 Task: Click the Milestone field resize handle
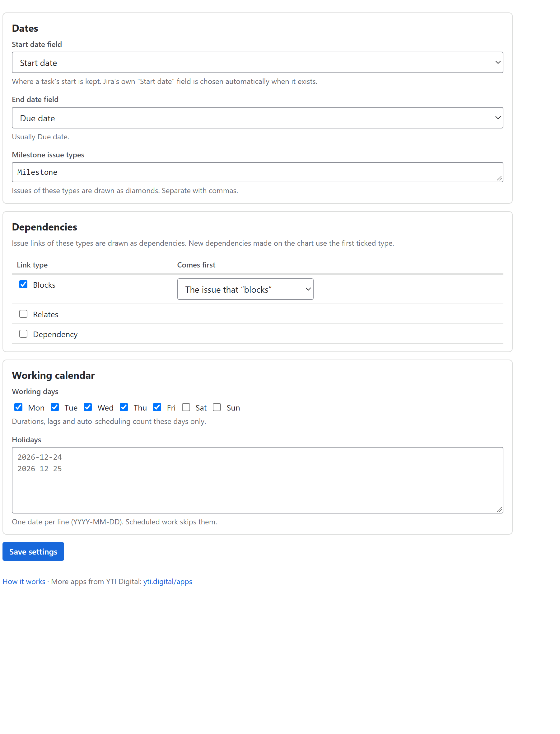[499, 178]
